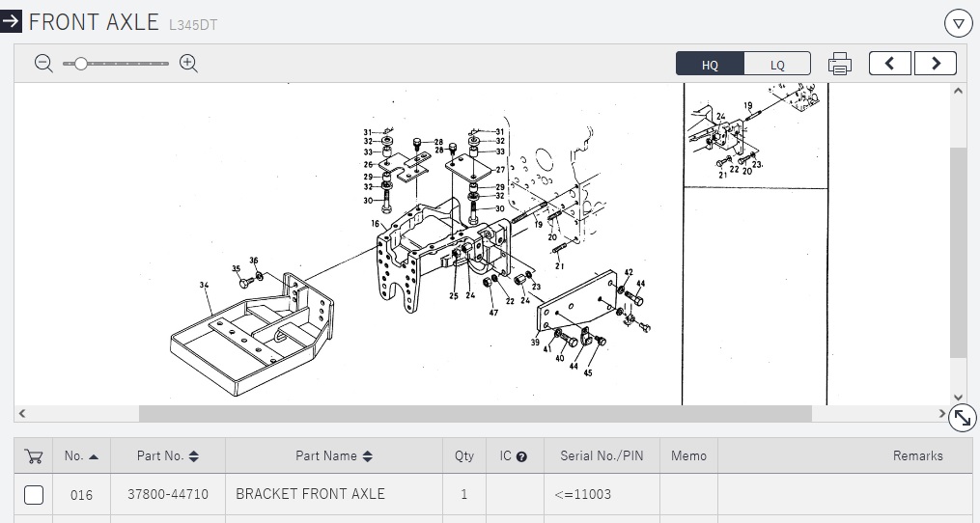Click BRACKET FRONT AXLE part name
Screen dimensions: 980x523
tap(310, 494)
